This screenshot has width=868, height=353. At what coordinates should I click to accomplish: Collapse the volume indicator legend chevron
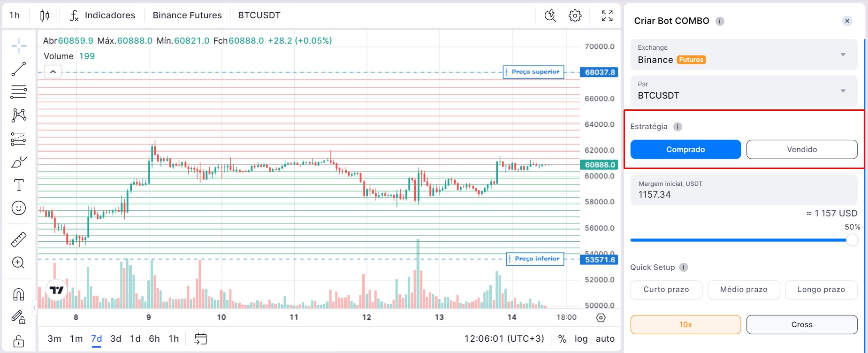pos(53,72)
